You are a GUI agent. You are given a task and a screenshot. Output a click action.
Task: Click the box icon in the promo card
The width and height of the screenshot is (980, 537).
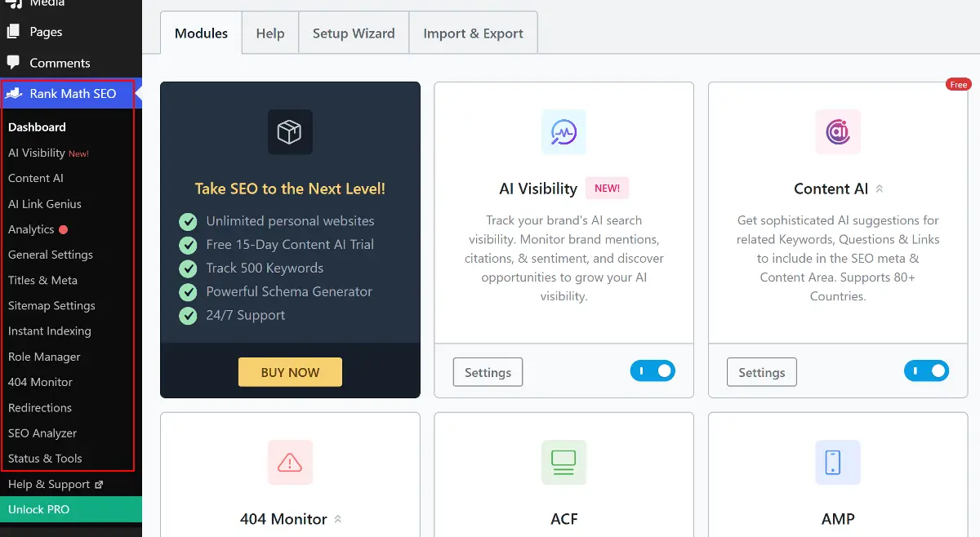pyautogui.click(x=290, y=132)
